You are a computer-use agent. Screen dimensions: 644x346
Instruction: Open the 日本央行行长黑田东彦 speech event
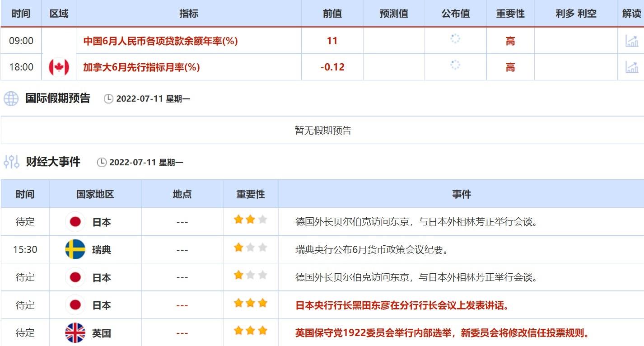click(x=402, y=306)
